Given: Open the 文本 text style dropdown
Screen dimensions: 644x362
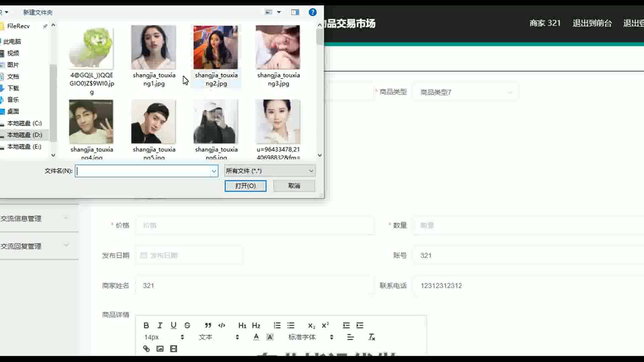Looking at the screenshot, I should coord(219,337).
